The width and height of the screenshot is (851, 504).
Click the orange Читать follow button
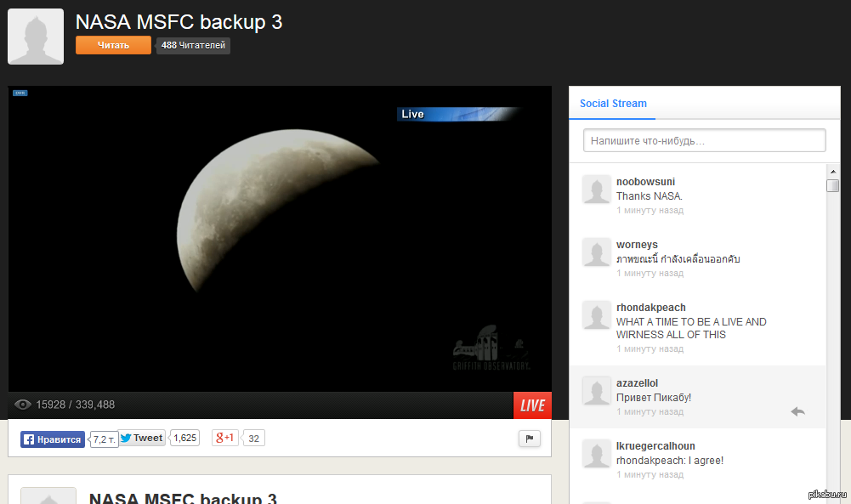(113, 45)
